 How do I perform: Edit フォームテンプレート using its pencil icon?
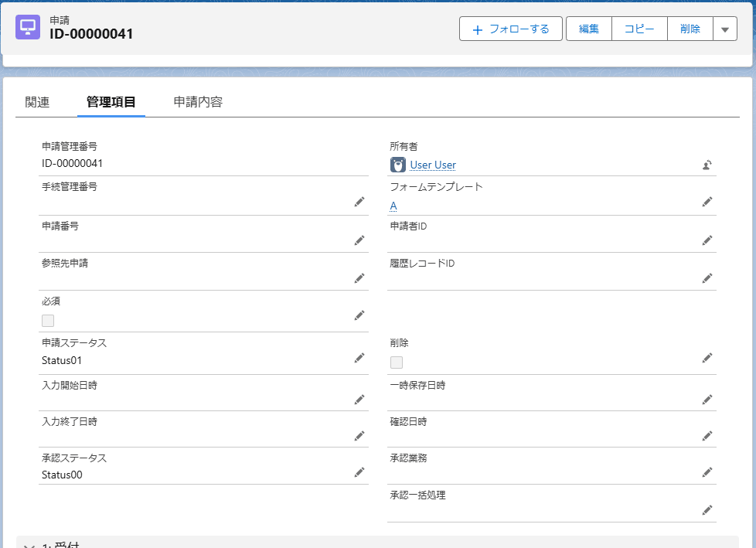click(x=707, y=202)
